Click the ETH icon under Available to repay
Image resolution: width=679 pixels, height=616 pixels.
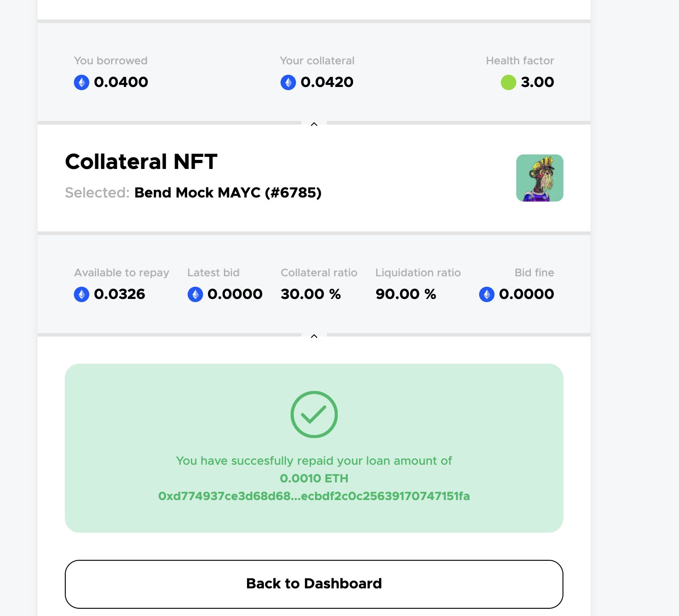[82, 294]
